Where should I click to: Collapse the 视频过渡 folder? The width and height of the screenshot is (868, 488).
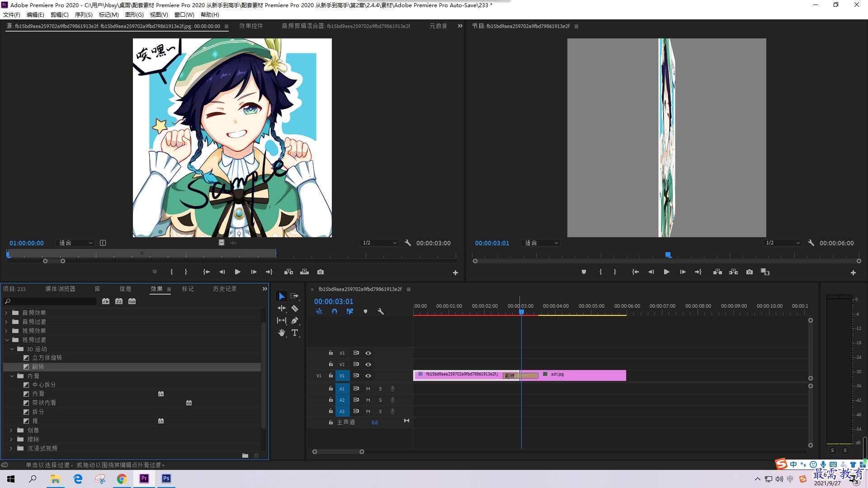click(x=6, y=340)
